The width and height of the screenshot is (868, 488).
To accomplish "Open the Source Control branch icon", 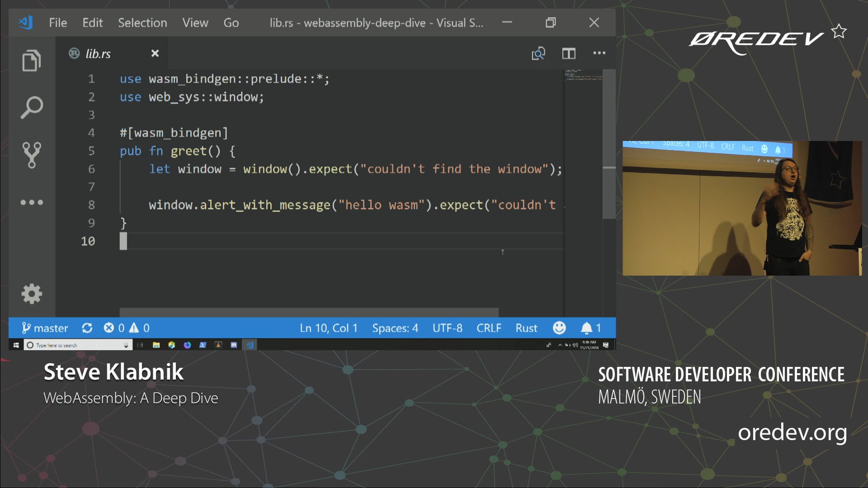I will [x=32, y=155].
